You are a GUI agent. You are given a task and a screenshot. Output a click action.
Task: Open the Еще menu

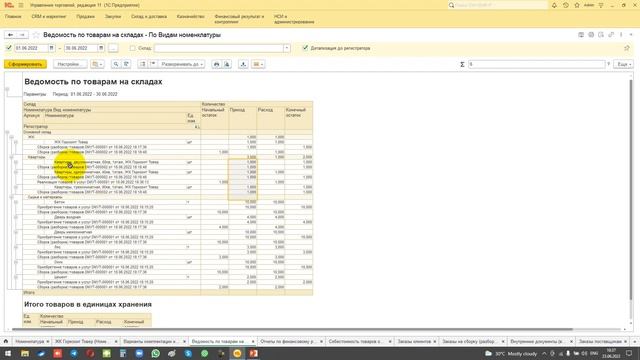point(623,64)
